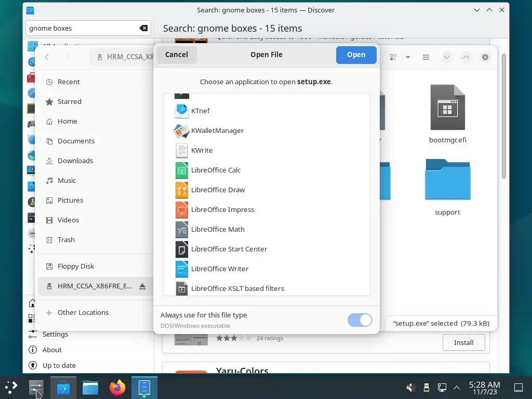Open Recent in file manager sidebar
Viewport: 532px width, 399px height.
96,82
